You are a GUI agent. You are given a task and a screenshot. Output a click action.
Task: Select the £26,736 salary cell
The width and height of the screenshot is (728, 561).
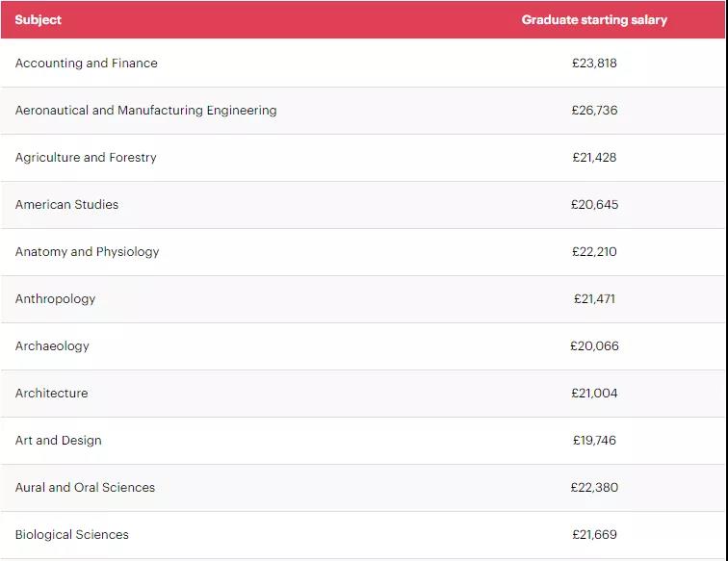pos(594,111)
